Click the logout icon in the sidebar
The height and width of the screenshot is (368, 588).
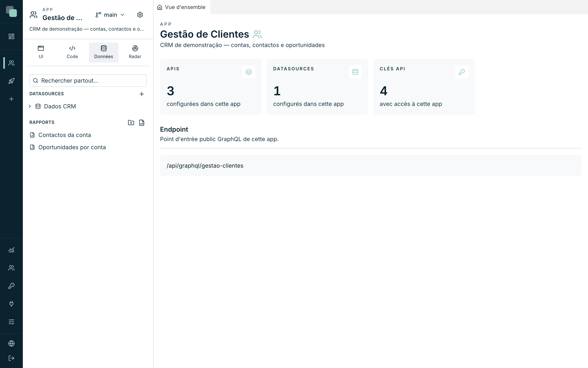tap(11, 358)
